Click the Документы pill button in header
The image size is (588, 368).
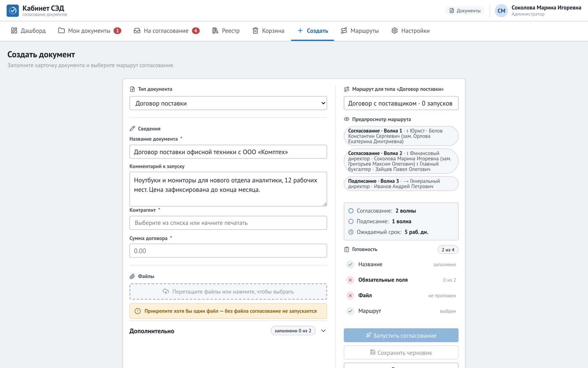[465, 11]
